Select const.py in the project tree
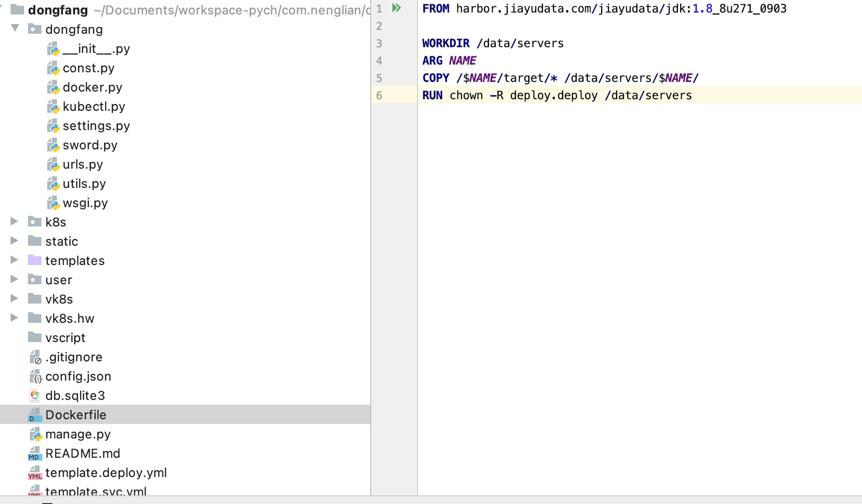Image resolution: width=862 pixels, height=504 pixels. click(x=185, y=68)
